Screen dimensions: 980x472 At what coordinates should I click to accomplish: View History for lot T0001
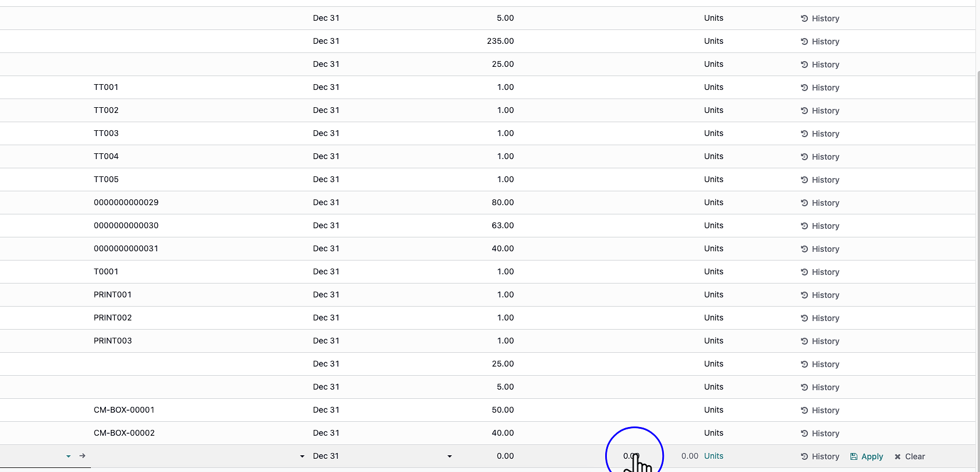820,272
